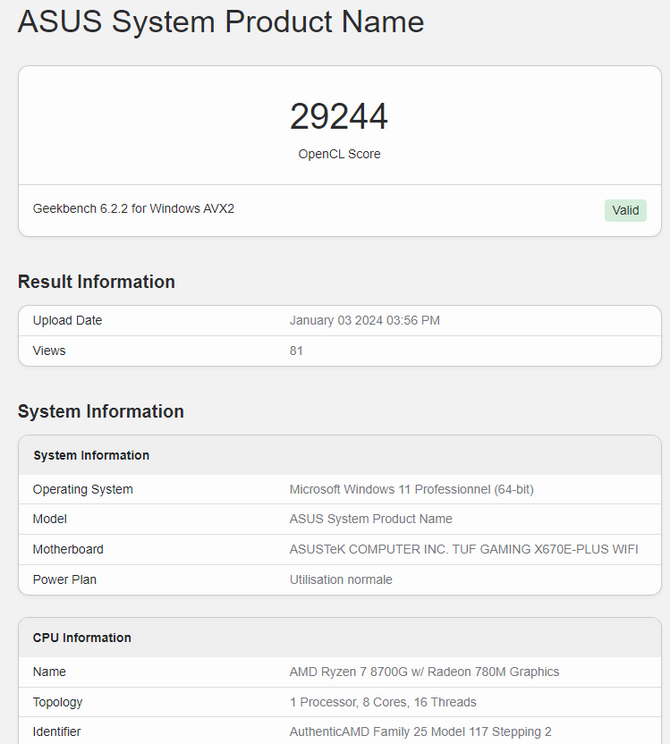This screenshot has width=670, height=744.
Task: Select the Utilisation normale value
Action: pyautogui.click(x=341, y=579)
